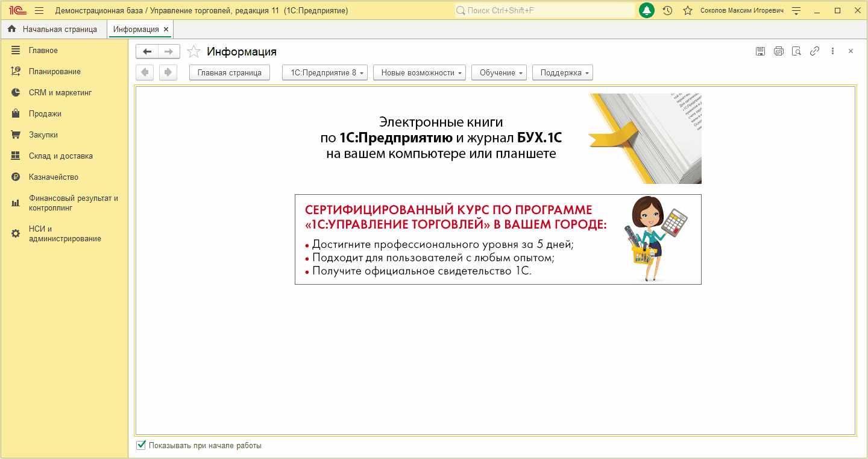Viewport: 868px width, 459px height.
Task: Click the Главное section icon
Action: pyautogui.click(x=16, y=51)
